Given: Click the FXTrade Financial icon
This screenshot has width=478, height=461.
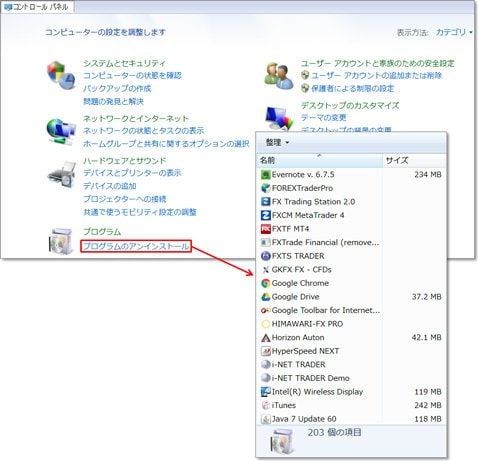Looking at the screenshot, I should point(266,242).
